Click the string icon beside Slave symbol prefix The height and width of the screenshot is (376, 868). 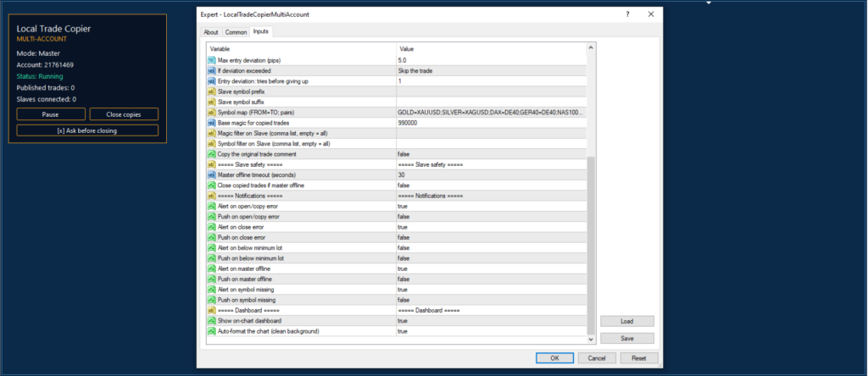[211, 91]
